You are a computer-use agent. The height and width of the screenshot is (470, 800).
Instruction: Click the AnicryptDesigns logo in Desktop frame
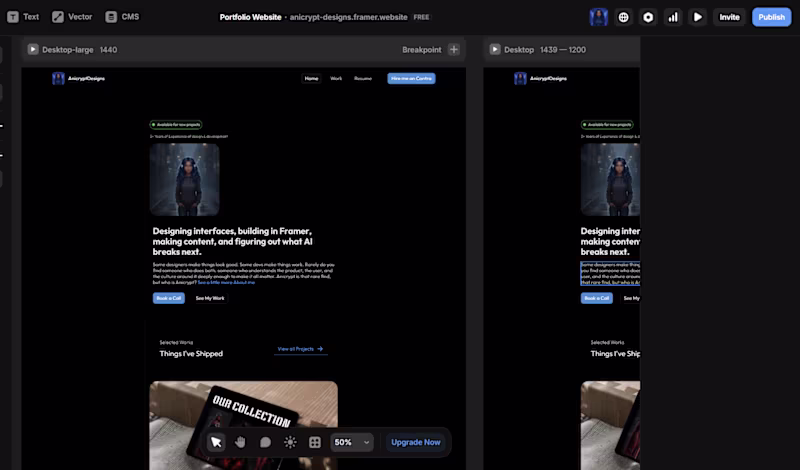(x=541, y=78)
